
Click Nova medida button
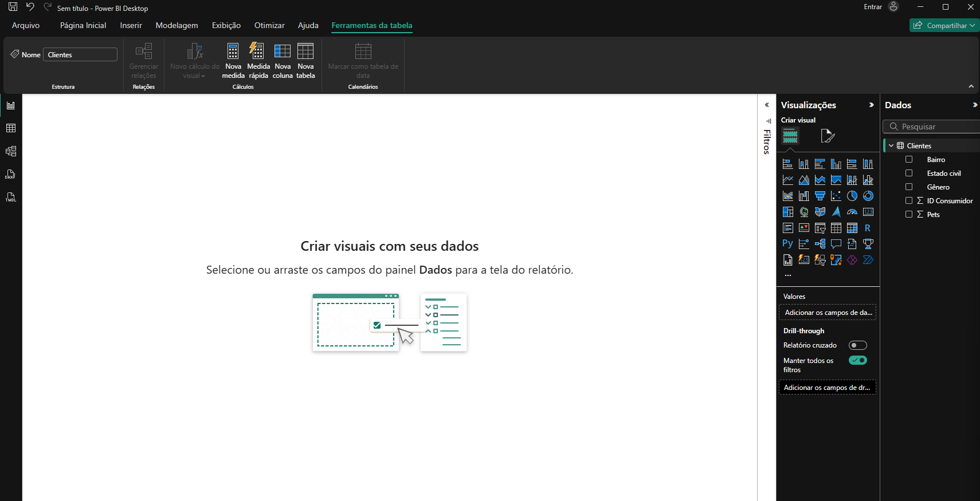pos(233,61)
